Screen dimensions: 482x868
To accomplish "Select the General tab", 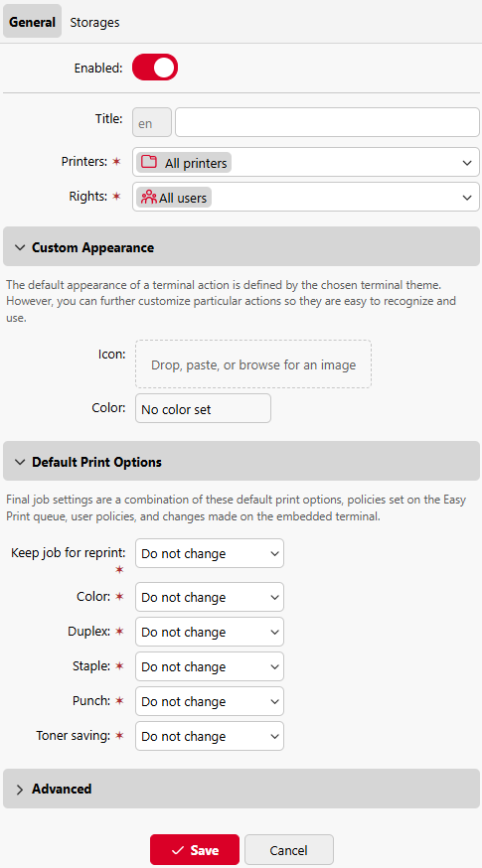I will (32, 23).
